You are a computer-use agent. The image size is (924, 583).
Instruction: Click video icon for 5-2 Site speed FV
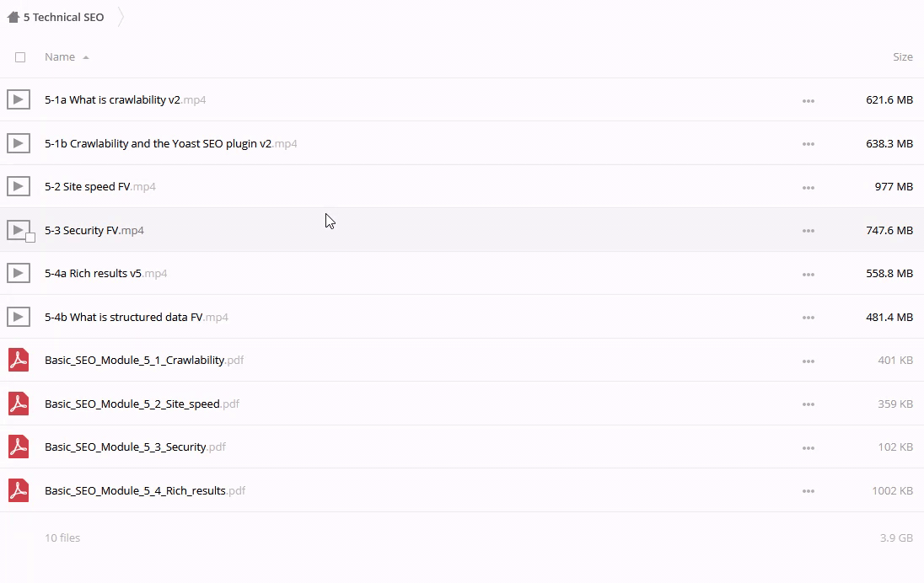tap(18, 186)
